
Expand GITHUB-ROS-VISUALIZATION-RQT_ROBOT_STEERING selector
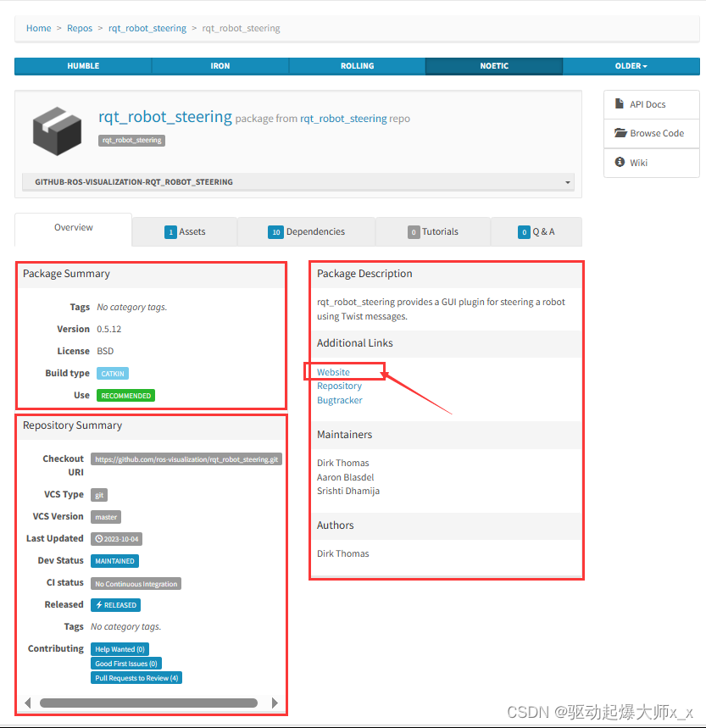pyautogui.click(x=298, y=182)
